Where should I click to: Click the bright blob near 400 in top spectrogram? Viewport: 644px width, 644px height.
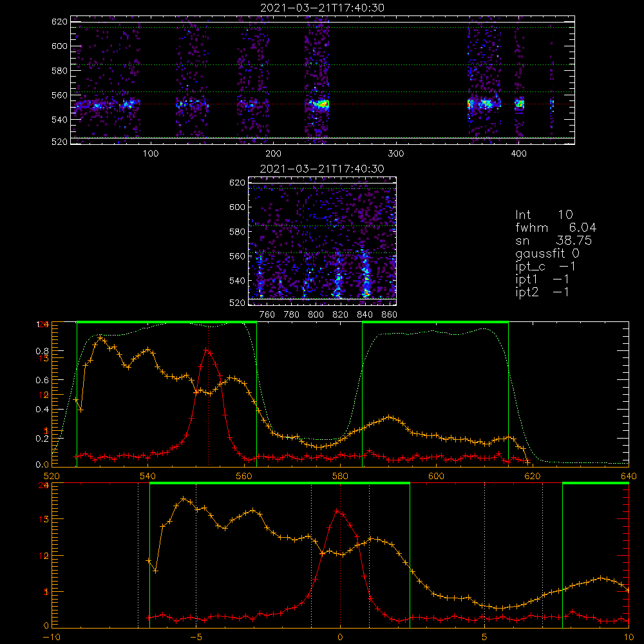tap(520, 104)
